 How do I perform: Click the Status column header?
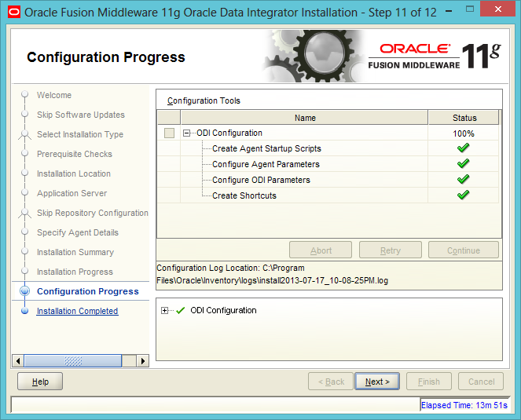(464, 118)
